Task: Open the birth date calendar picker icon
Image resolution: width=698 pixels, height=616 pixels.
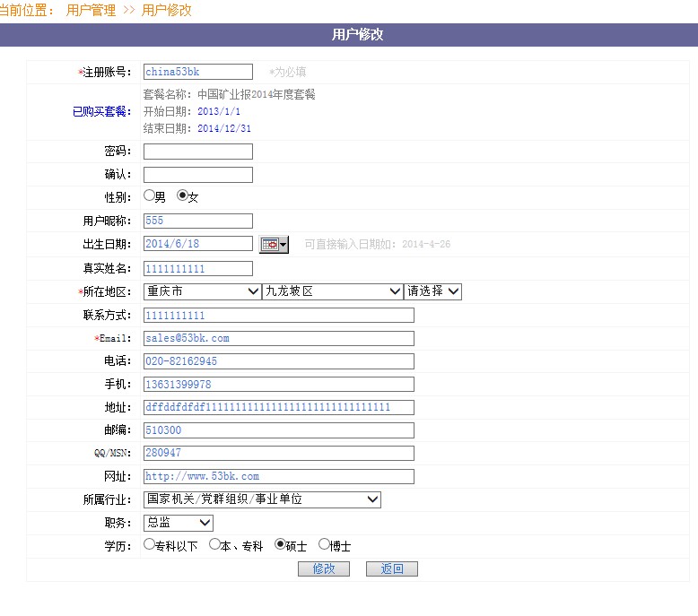Action: click(274, 244)
